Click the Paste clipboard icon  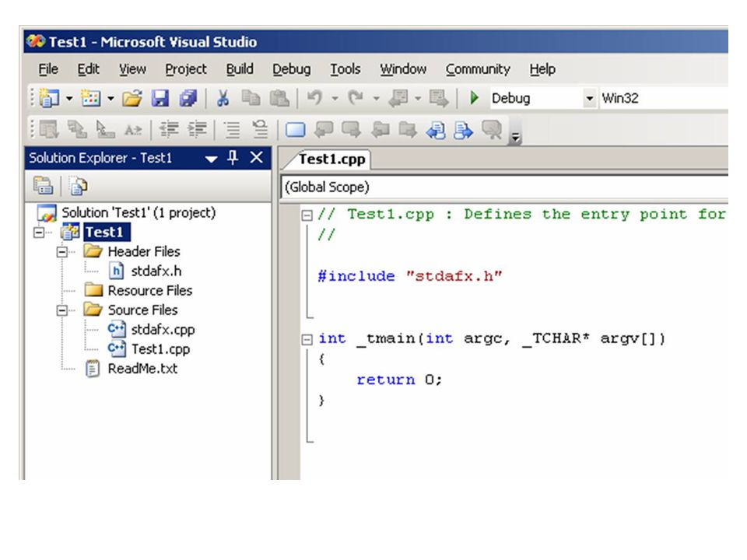(x=279, y=98)
